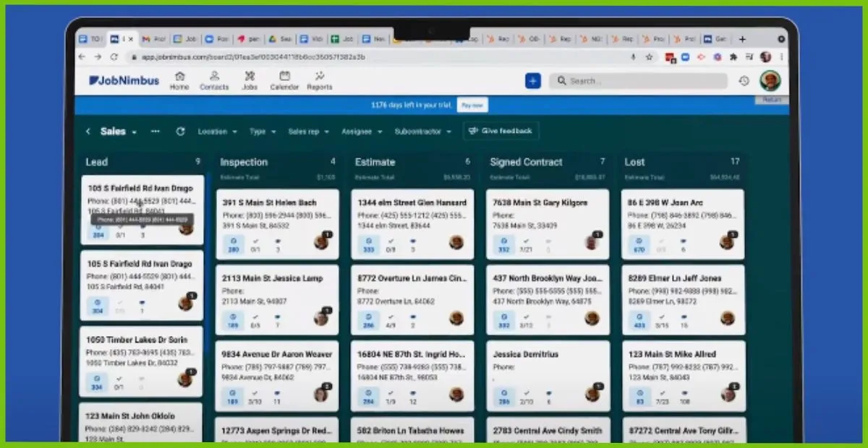
Task: Click the Estimate column header
Action: point(375,162)
